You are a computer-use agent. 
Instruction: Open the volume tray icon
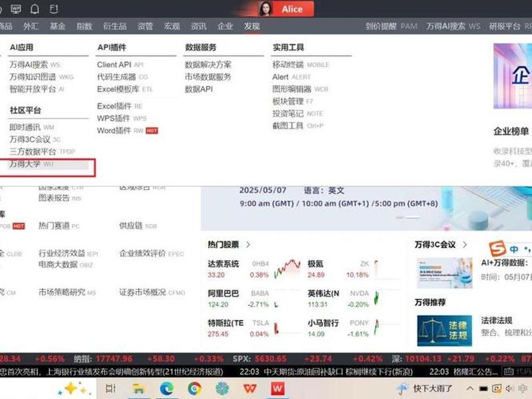509,389
